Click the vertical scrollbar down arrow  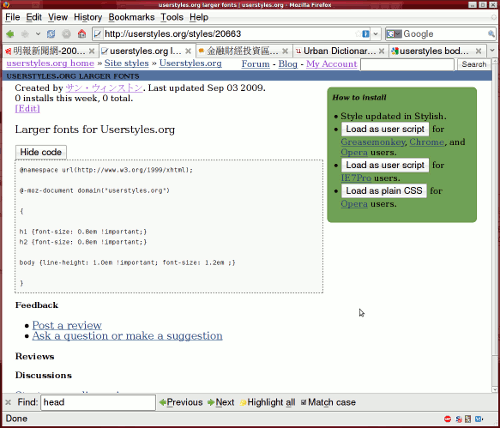coord(494,389)
